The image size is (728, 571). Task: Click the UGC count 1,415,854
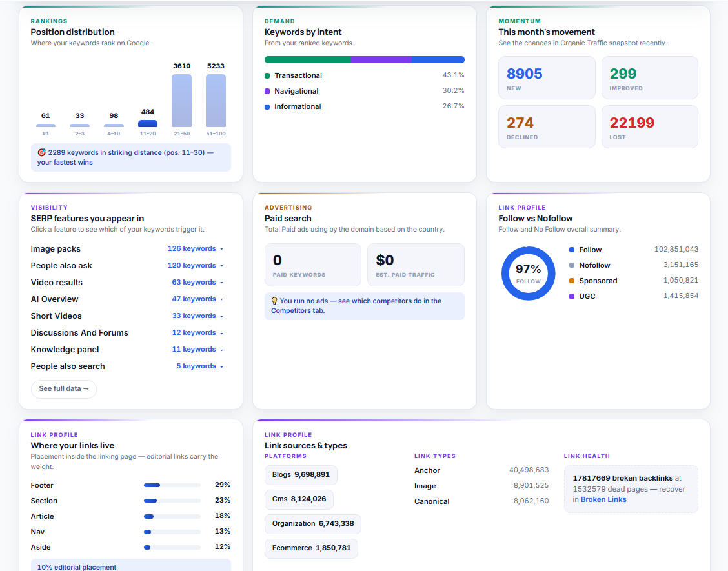point(681,296)
